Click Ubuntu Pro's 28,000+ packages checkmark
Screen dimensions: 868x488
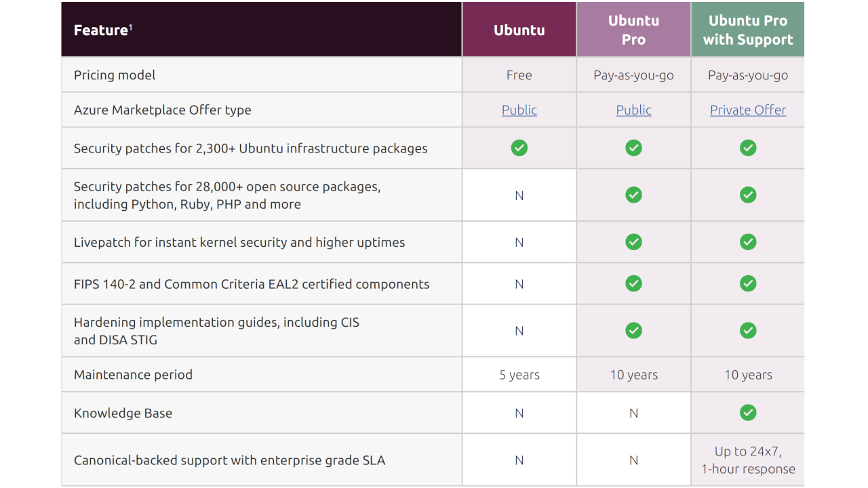633,195
